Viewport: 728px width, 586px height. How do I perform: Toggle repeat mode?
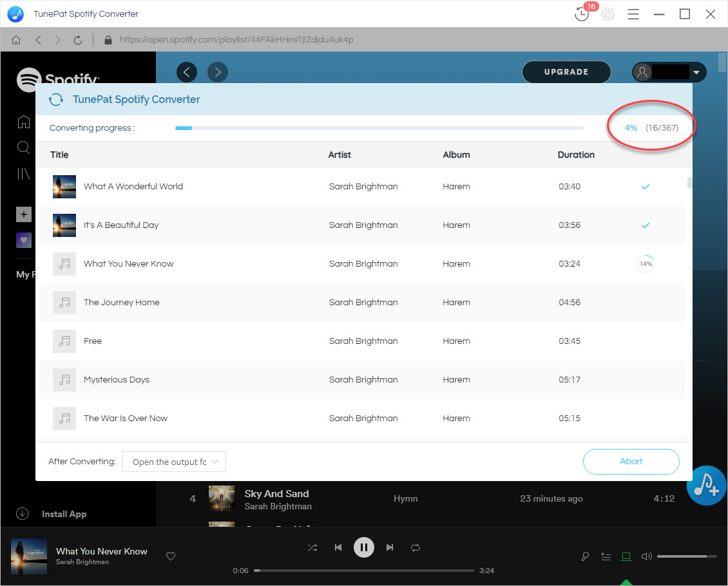[416, 547]
